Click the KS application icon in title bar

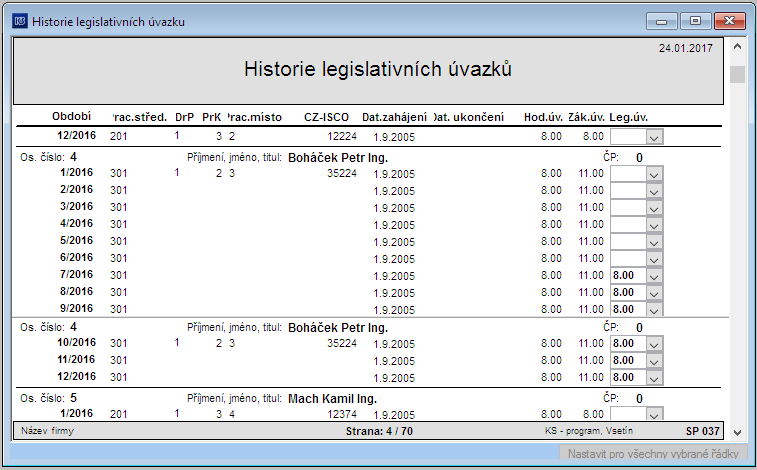tap(20, 21)
